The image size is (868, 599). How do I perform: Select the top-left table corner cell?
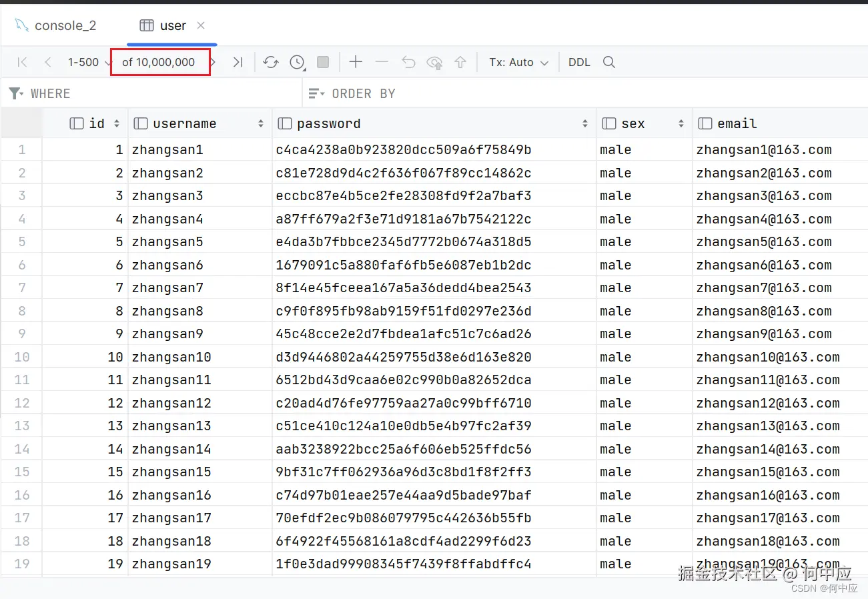(x=21, y=123)
